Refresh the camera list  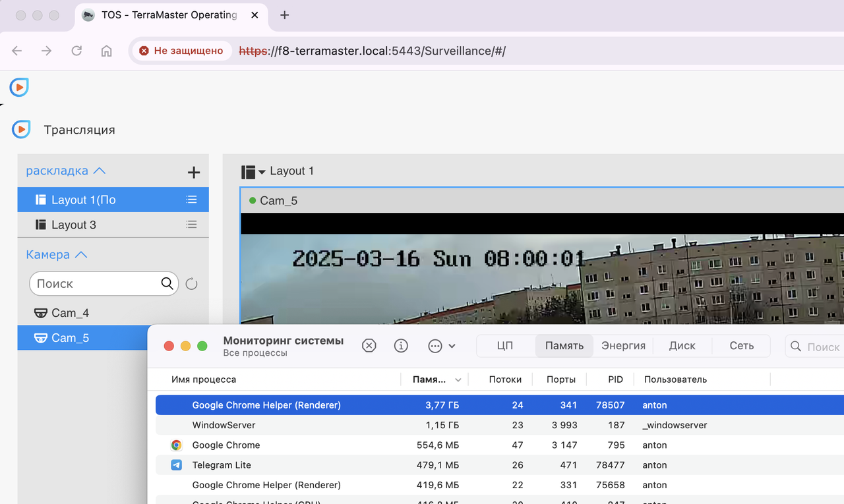pyautogui.click(x=191, y=284)
